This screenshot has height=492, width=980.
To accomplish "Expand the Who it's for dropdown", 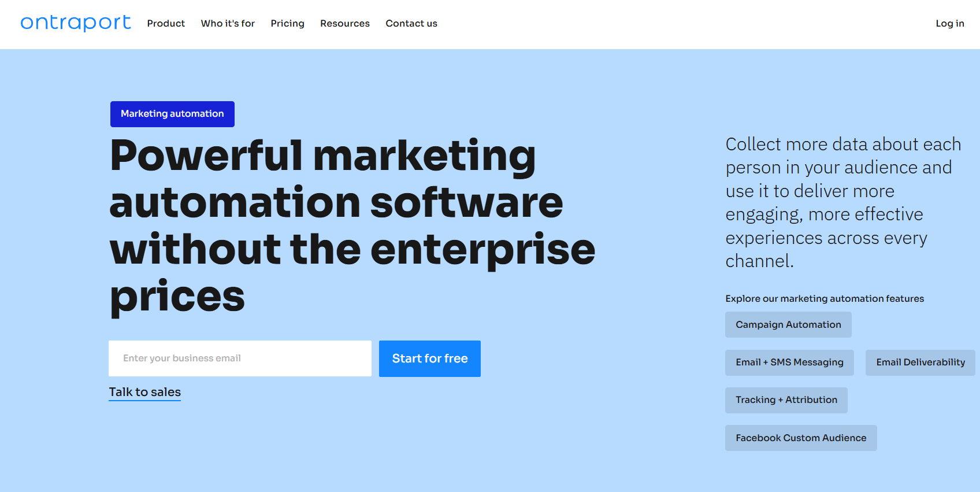I will tap(228, 24).
